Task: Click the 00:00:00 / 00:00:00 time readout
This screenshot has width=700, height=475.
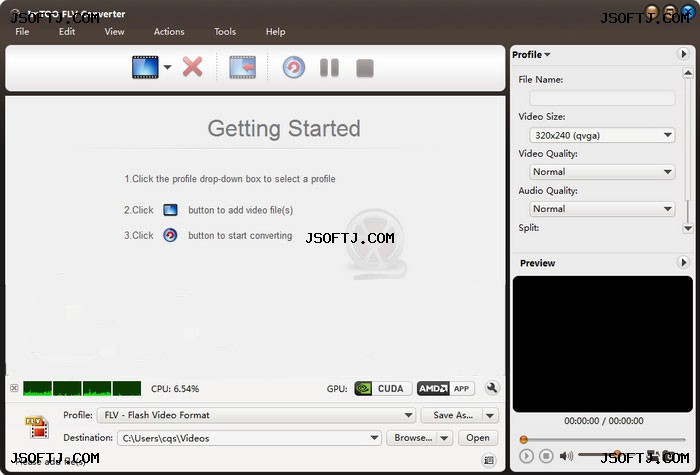Action: click(604, 421)
